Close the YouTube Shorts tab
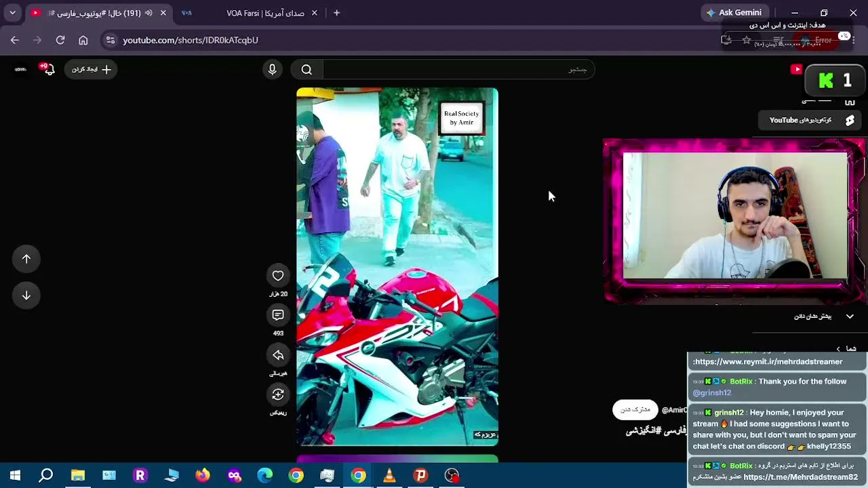Screen dimensions: 868x488 163,13
